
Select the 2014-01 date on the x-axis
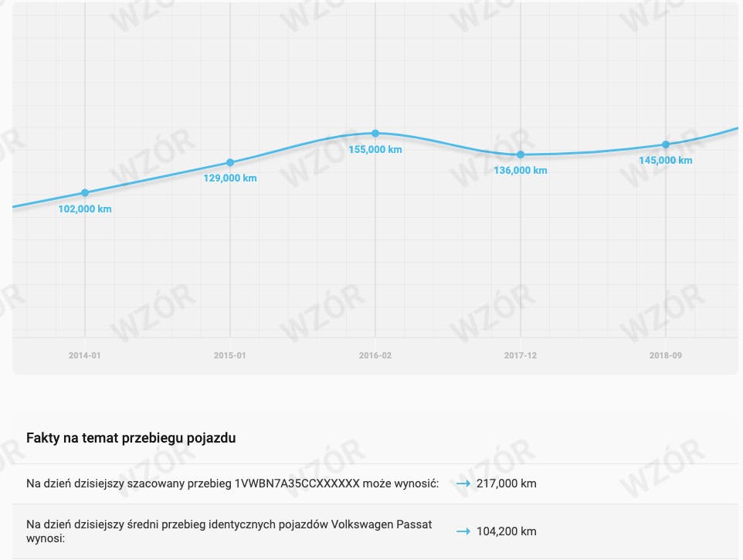point(84,356)
